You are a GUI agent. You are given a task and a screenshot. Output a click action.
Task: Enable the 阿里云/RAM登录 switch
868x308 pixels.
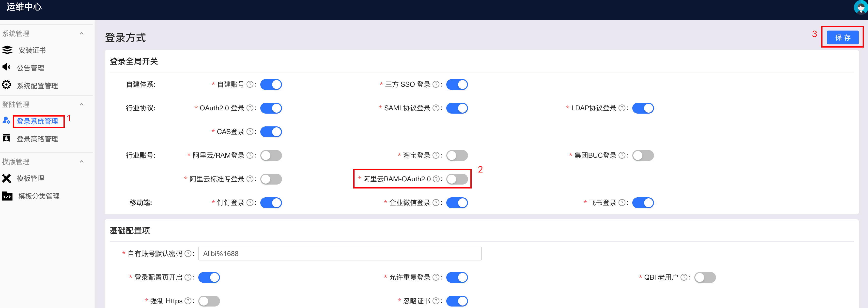tap(271, 155)
